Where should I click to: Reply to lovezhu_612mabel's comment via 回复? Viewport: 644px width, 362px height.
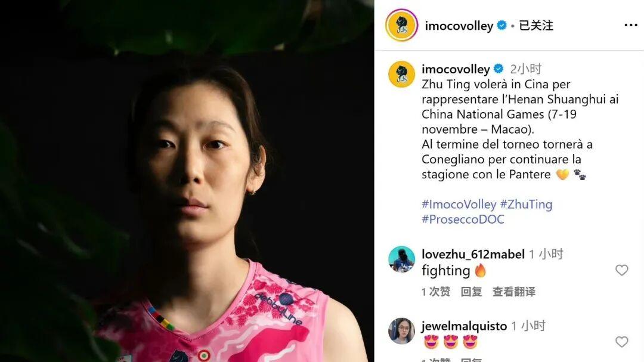[x=471, y=292]
